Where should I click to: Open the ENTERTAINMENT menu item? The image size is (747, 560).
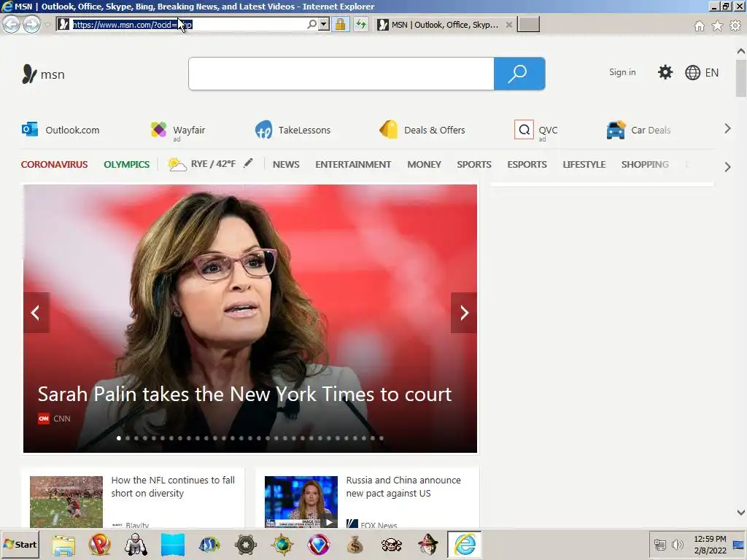coord(353,164)
